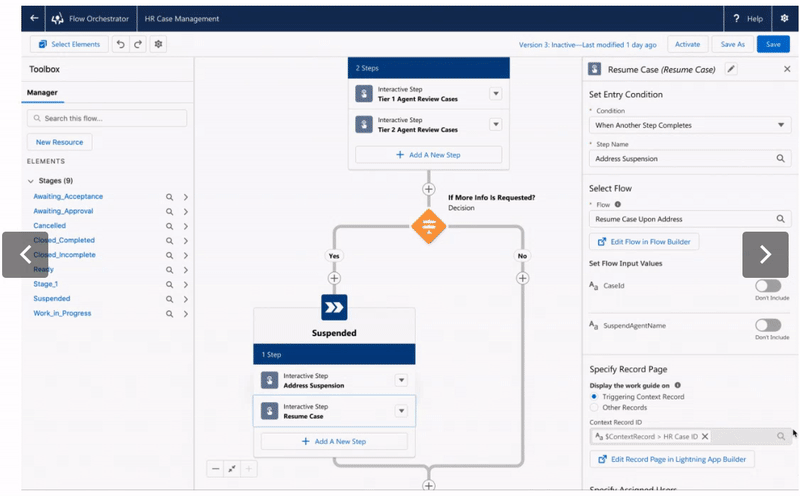Click the Activate button
This screenshot has height=496, width=800.
(687, 44)
